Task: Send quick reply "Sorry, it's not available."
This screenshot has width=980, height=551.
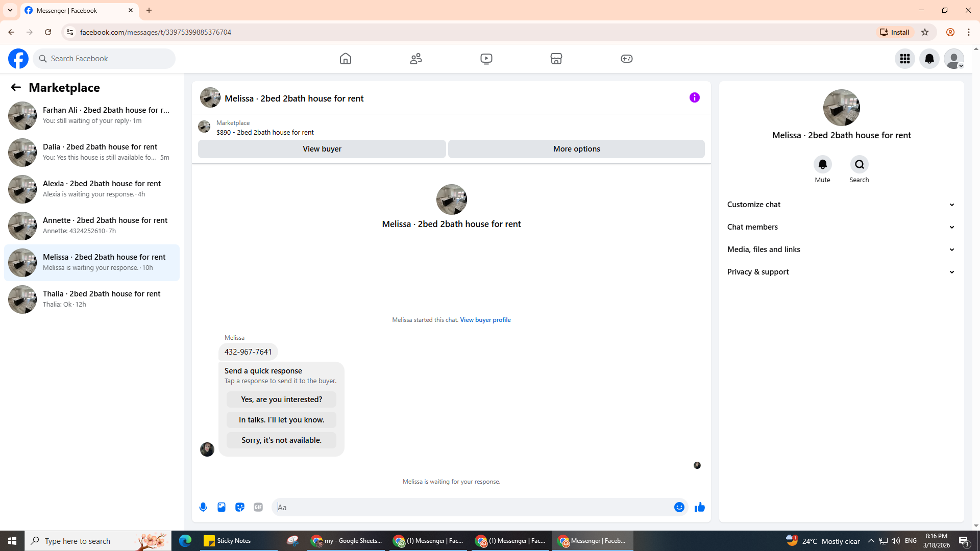Action: pyautogui.click(x=281, y=440)
